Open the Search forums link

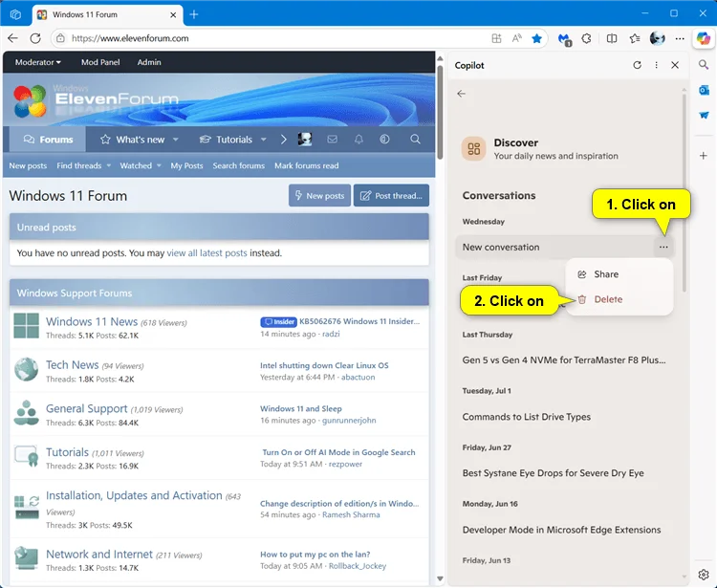(239, 165)
